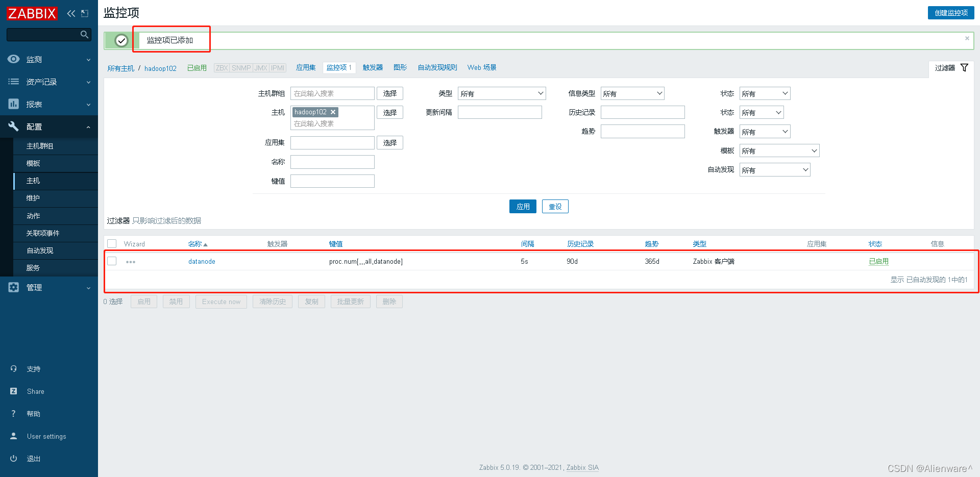Click the list icon next to 资产记录

pyautogui.click(x=13, y=82)
